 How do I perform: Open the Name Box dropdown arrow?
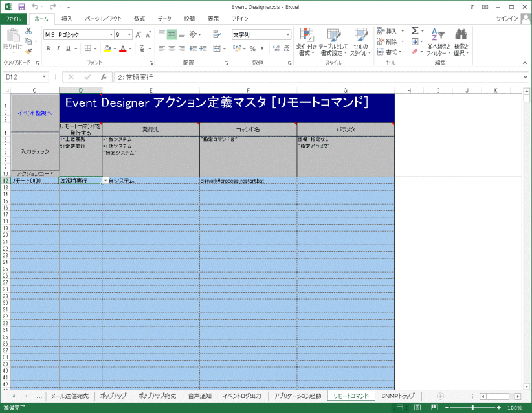pyautogui.click(x=44, y=77)
